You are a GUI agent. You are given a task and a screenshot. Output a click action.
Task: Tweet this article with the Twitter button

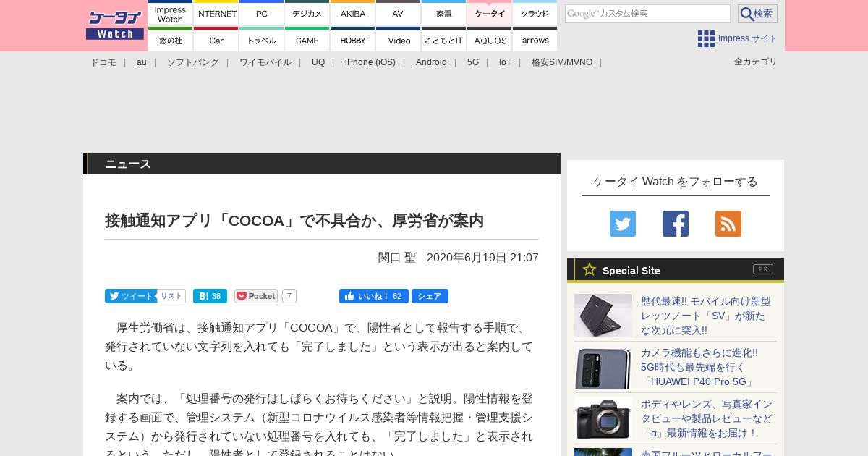pyautogui.click(x=131, y=296)
